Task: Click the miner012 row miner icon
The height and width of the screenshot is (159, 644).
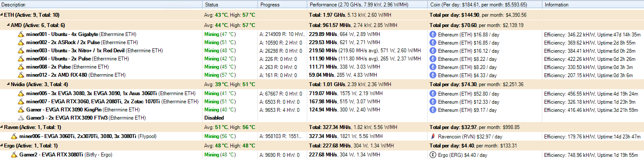Action: [21, 75]
